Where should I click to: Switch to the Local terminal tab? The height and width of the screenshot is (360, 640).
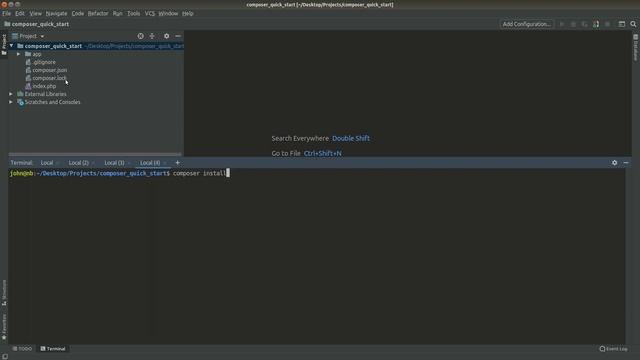click(47, 162)
